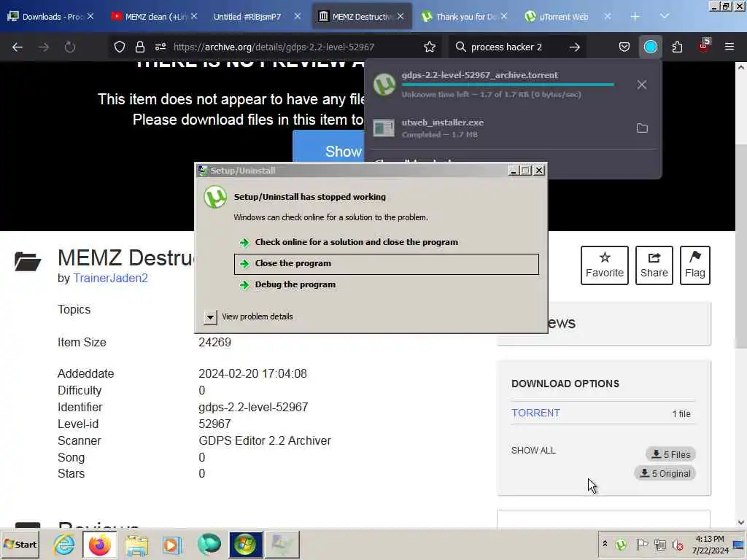
Task: Go back with the browser back arrow
Action: (x=18, y=47)
